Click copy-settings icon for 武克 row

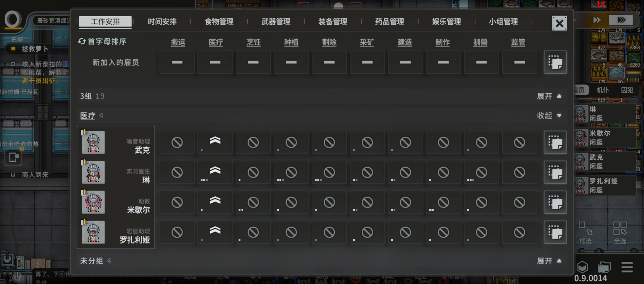pos(555,142)
